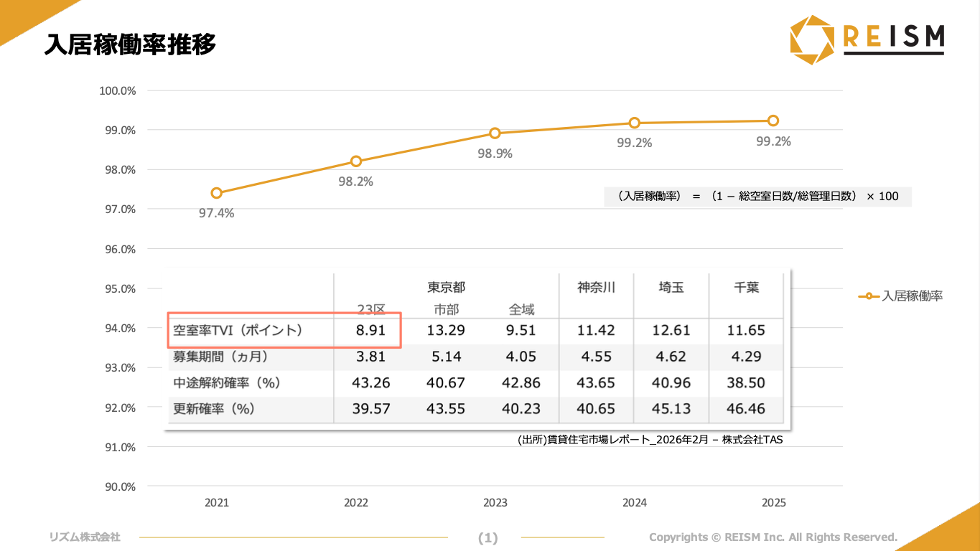Click the 東京都 table header

pos(447,287)
